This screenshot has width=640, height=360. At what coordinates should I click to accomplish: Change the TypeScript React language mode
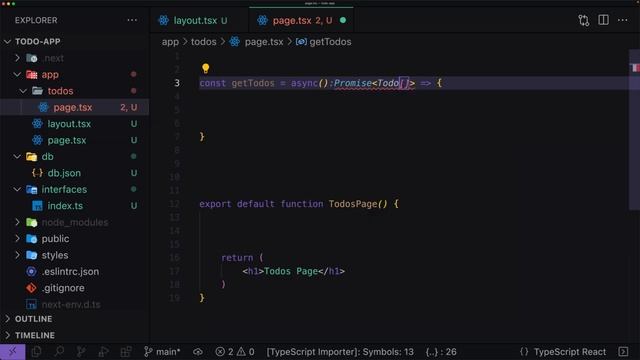point(570,351)
